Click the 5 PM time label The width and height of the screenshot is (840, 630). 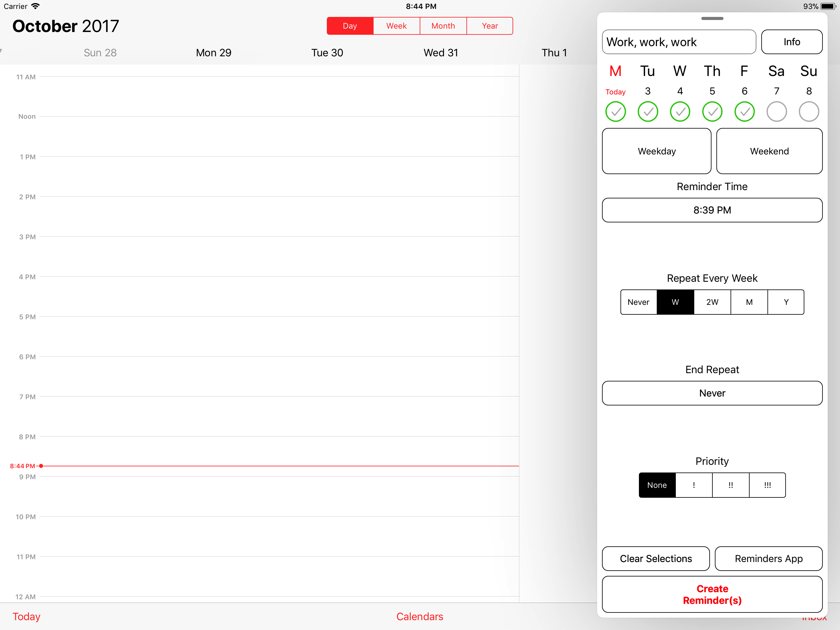pos(27,317)
